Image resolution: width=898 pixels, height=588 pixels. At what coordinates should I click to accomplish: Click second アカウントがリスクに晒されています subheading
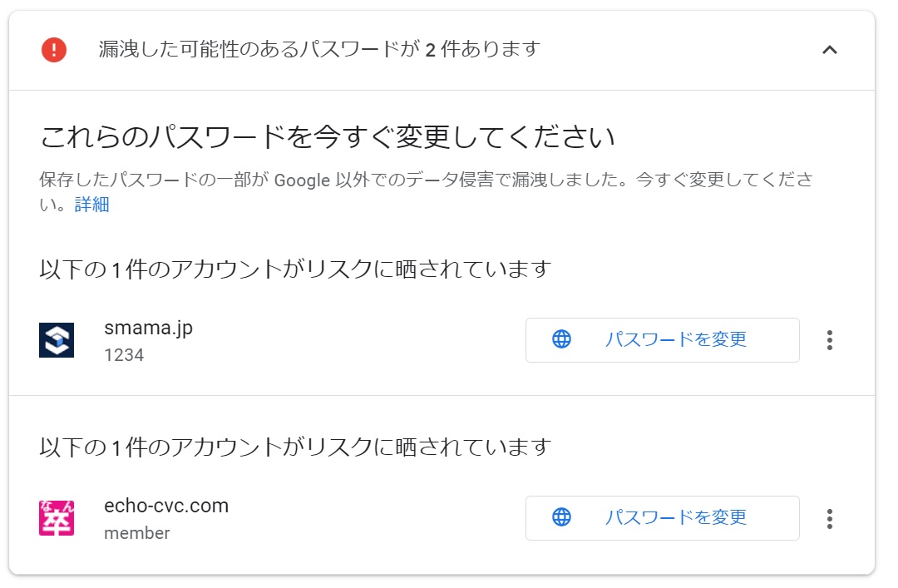[295, 447]
